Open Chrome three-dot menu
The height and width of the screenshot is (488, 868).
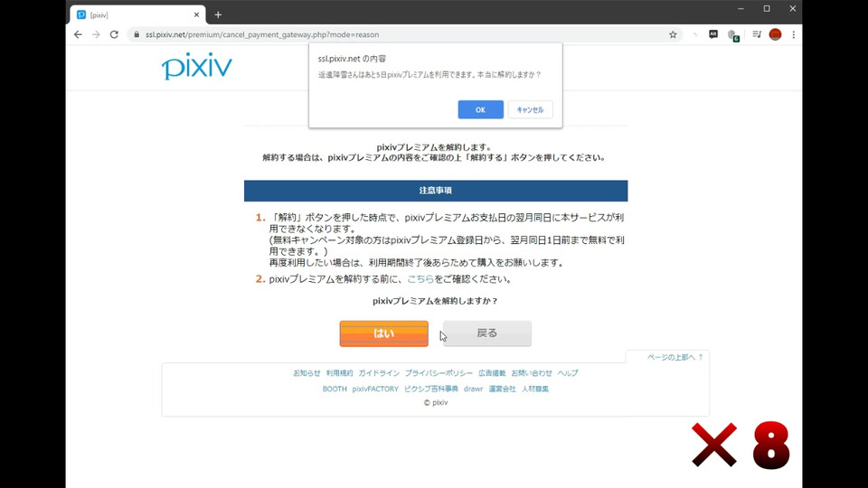[793, 34]
